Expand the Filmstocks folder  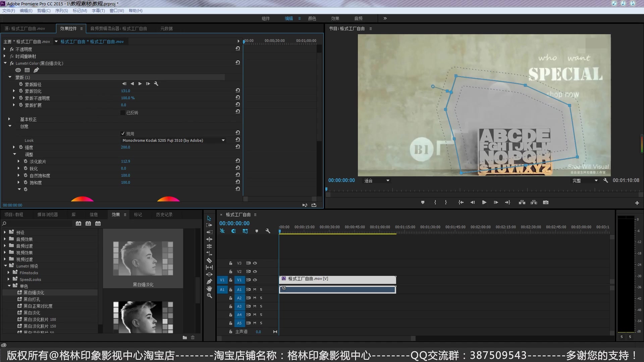coord(8,273)
